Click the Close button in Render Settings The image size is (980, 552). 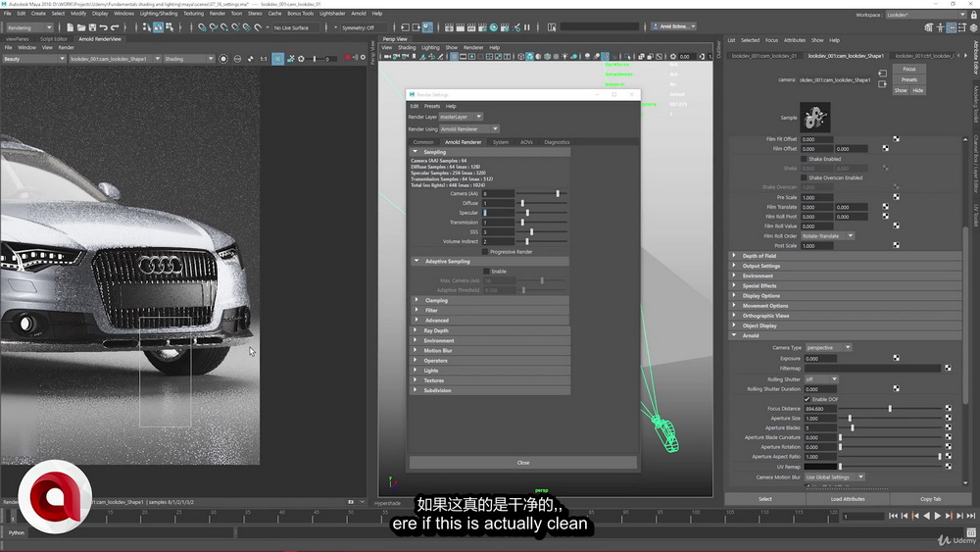523,463
